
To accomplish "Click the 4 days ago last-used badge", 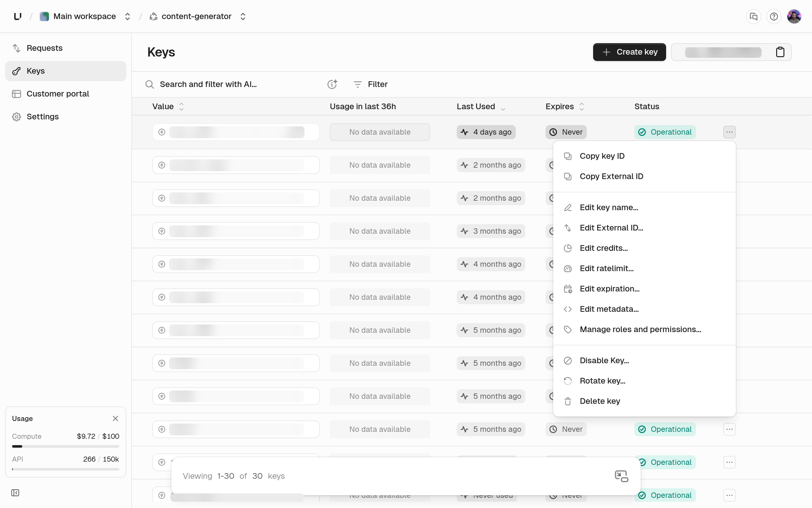I will pos(486,132).
